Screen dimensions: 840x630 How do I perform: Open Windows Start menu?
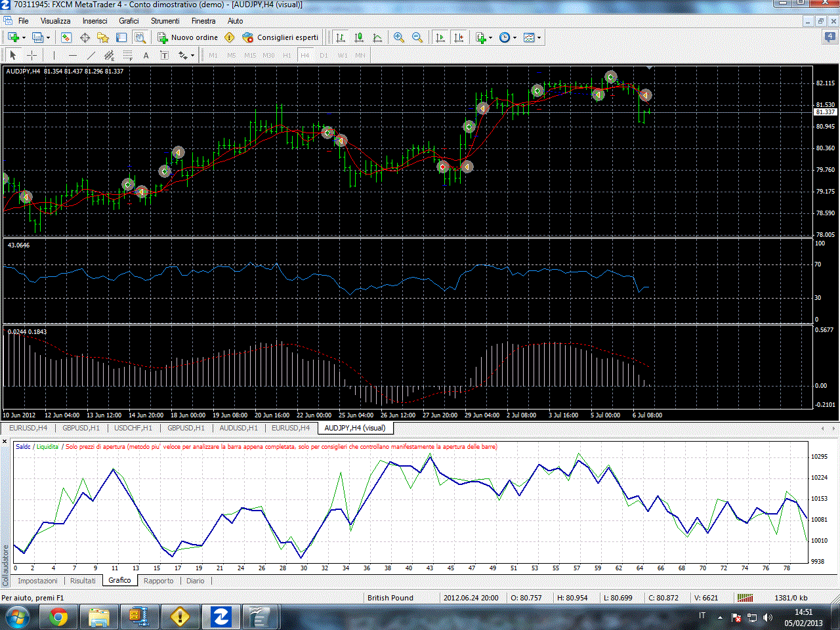(x=17, y=618)
